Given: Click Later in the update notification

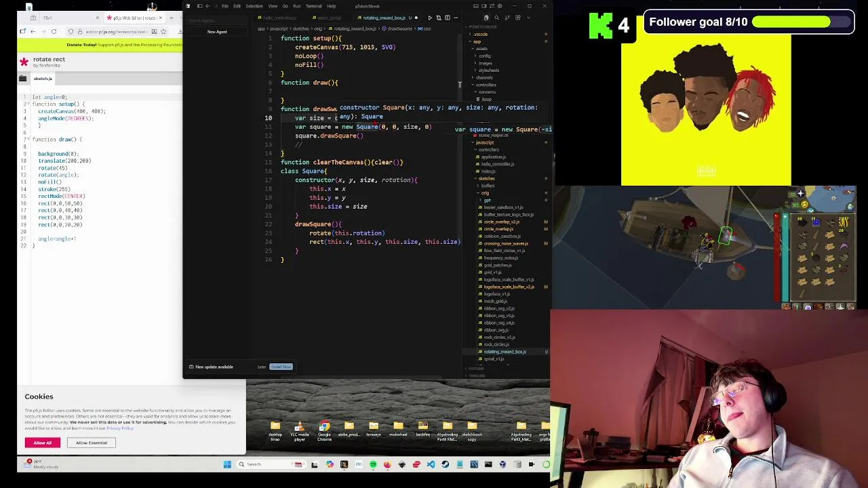Looking at the screenshot, I should point(262,367).
